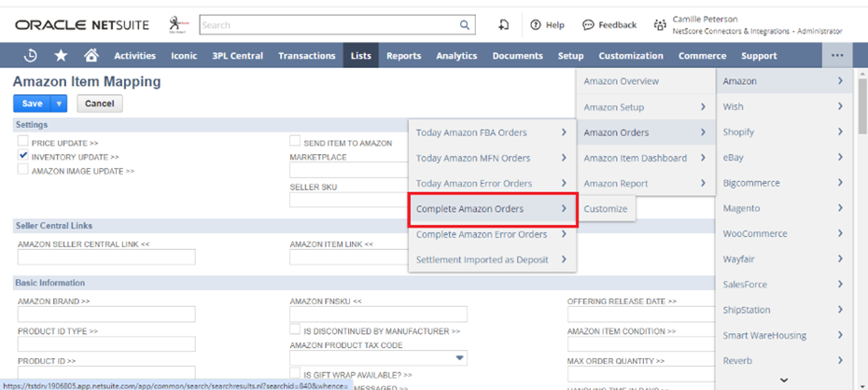
Task: Open the eBay connector menu
Action: [x=784, y=158]
